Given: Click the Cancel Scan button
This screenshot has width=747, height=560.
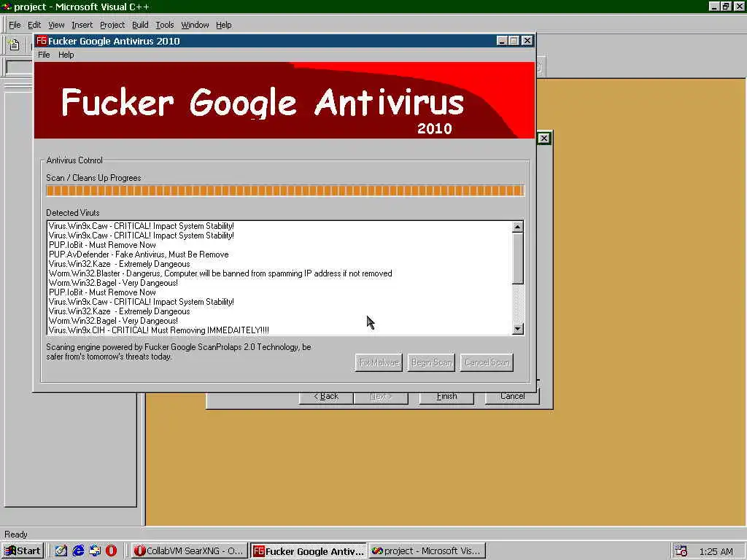Looking at the screenshot, I should pyautogui.click(x=487, y=362).
